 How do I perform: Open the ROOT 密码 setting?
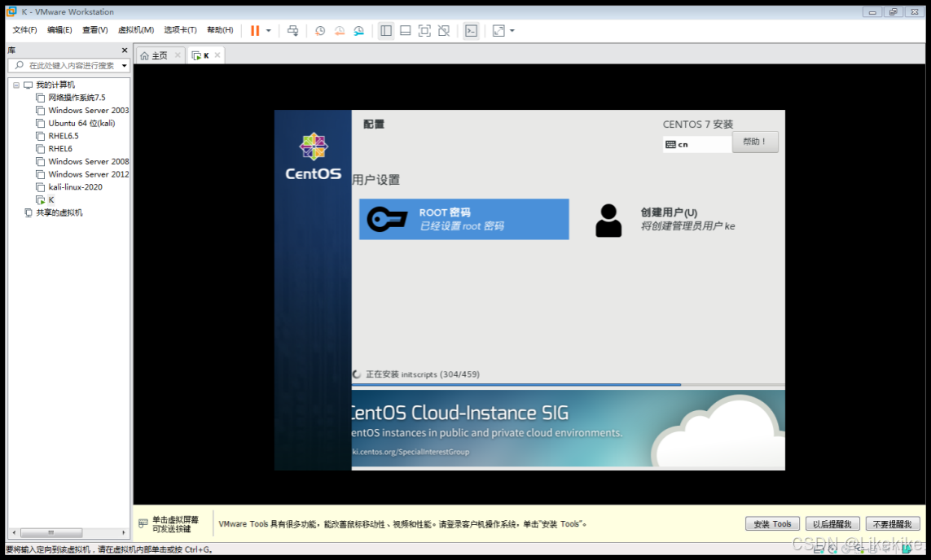(x=463, y=219)
